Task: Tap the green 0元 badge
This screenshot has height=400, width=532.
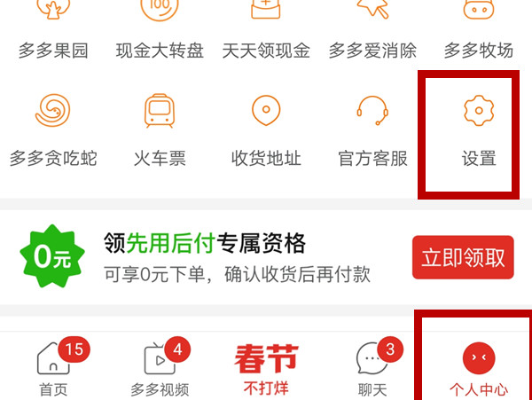Action: pyautogui.click(x=52, y=256)
